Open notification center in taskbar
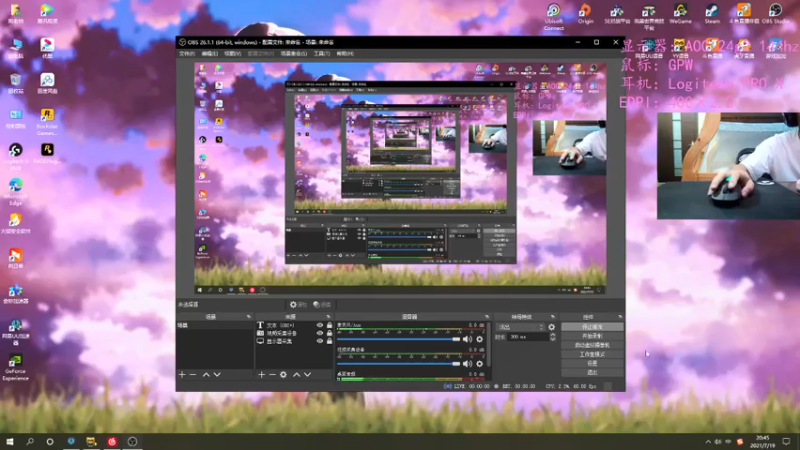This screenshot has height=450, width=800. point(786,442)
